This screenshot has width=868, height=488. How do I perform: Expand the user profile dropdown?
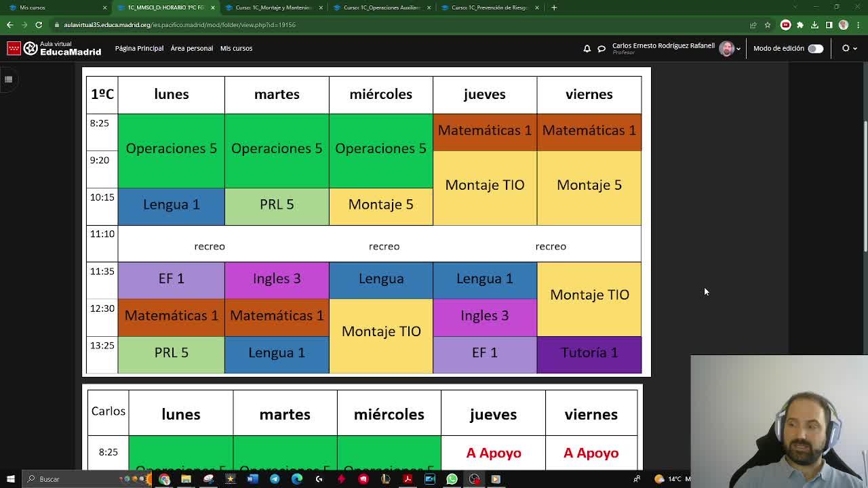point(738,49)
